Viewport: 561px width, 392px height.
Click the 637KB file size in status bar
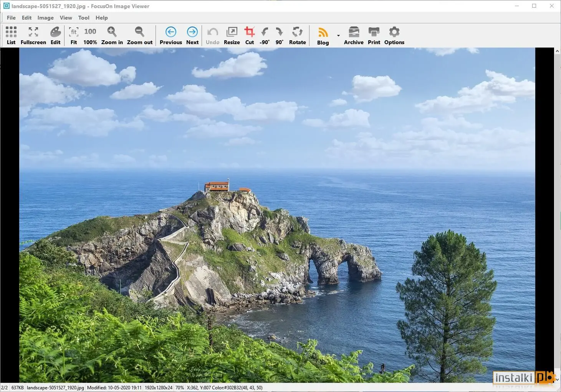[x=17, y=388]
